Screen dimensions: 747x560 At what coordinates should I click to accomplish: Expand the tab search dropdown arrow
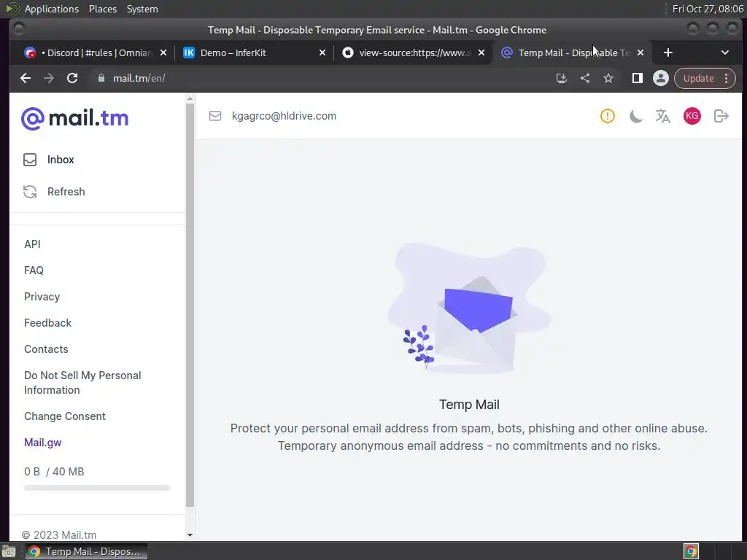click(724, 52)
